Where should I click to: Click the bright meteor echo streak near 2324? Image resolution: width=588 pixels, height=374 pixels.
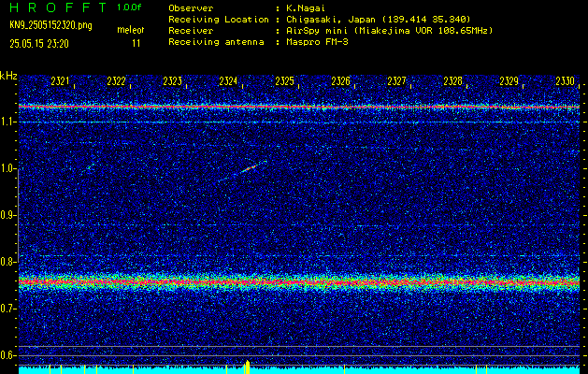[251, 167]
